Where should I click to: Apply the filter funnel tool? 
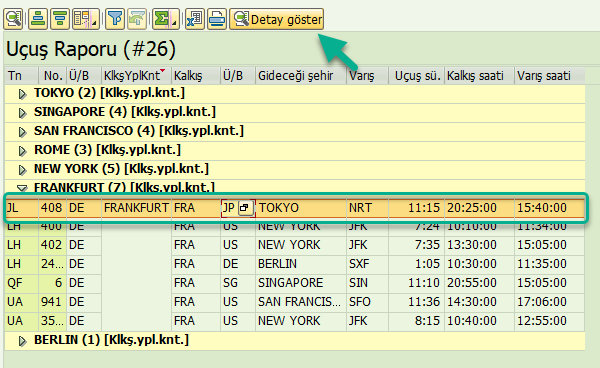coord(115,19)
